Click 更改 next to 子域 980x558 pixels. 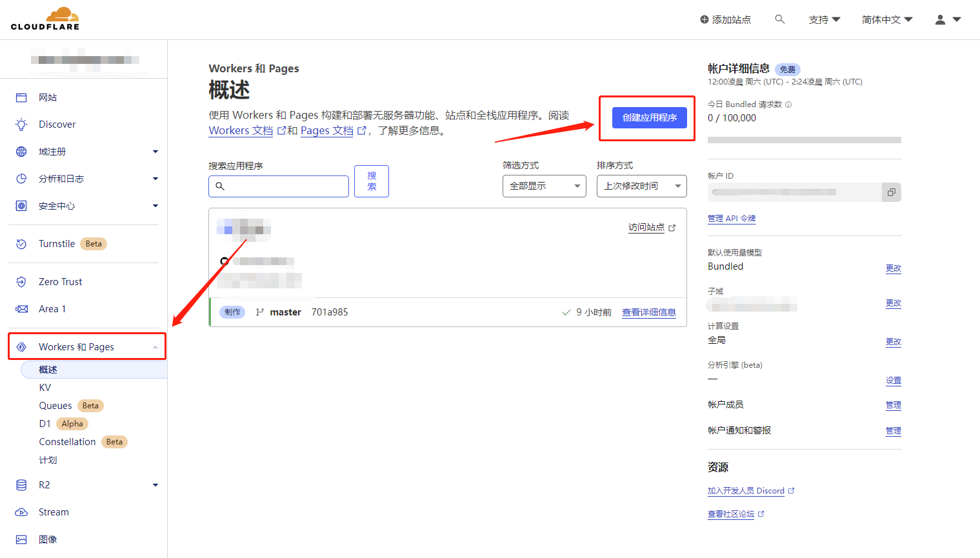click(894, 303)
